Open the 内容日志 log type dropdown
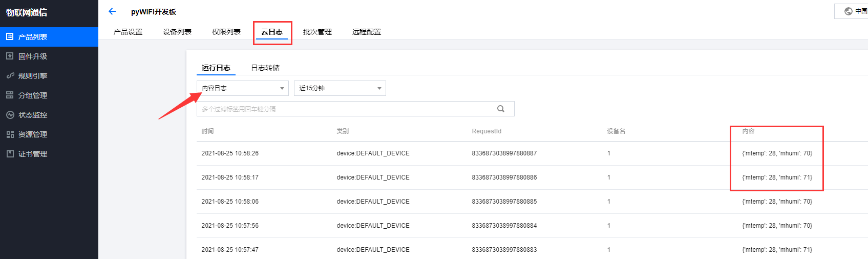The image size is (868, 259). click(242, 88)
